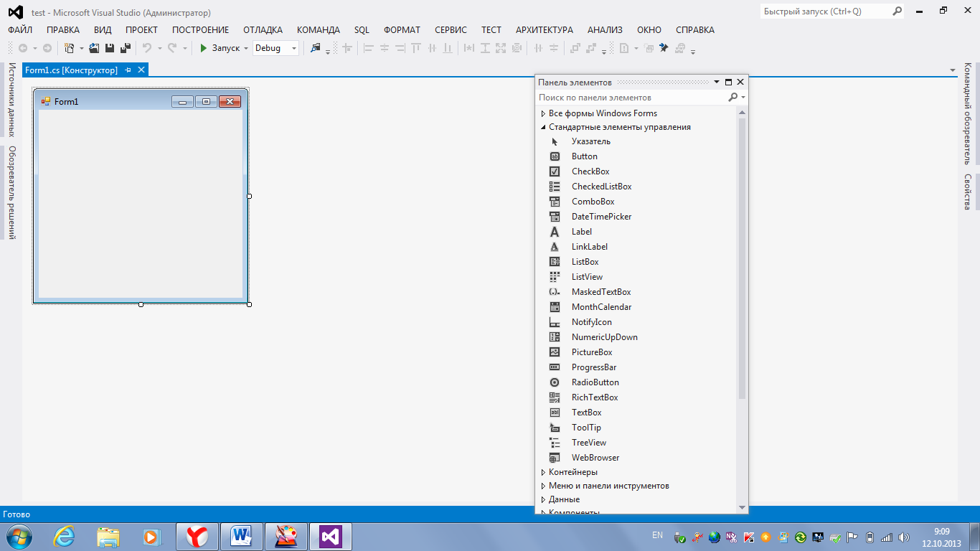Open the АРХИТЕКТУРА menu
Image resolution: width=980 pixels, height=551 pixels.
tap(544, 30)
